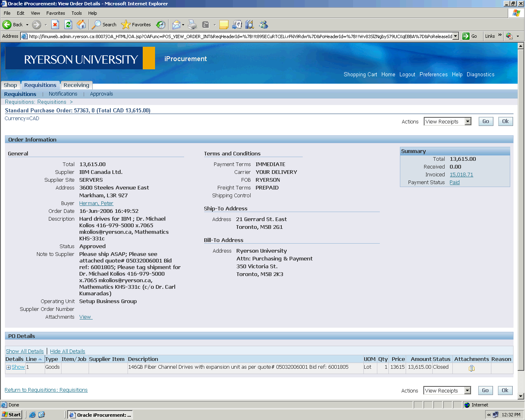Click the browser Back arrow icon

tap(7, 25)
